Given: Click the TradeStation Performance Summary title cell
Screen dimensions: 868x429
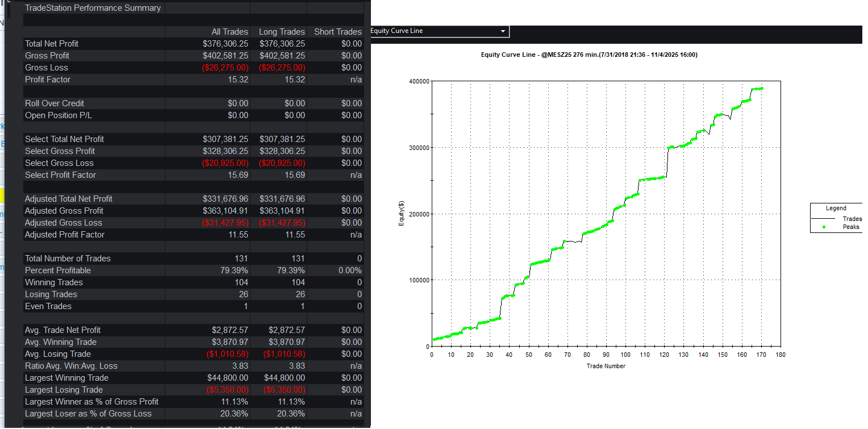Looking at the screenshot, I should (x=93, y=8).
